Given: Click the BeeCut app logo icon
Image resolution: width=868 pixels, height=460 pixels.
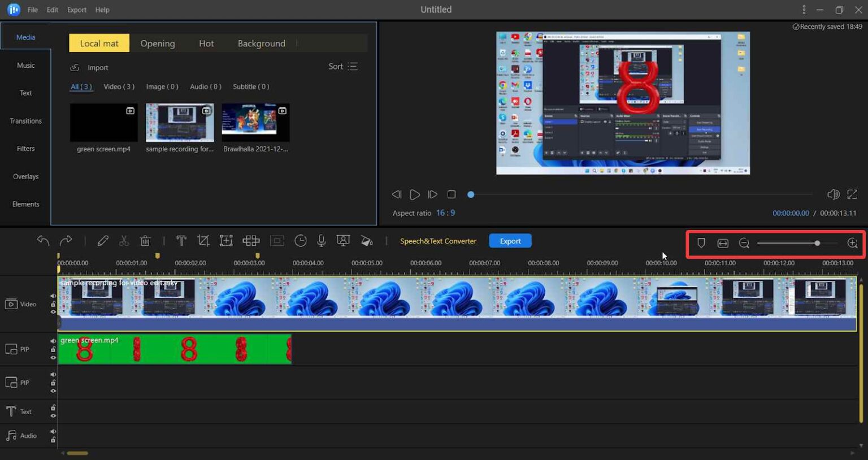Looking at the screenshot, I should coord(14,10).
